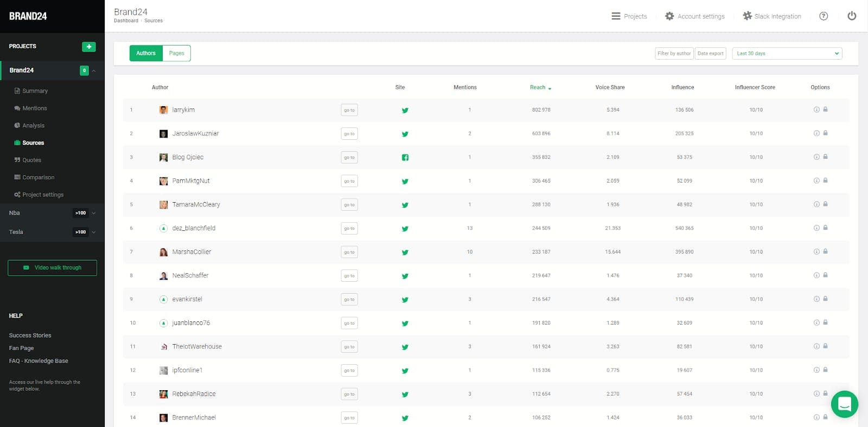Click Dashboard in the breadcrumb
This screenshot has height=427, width=868.
click(126, 21)
